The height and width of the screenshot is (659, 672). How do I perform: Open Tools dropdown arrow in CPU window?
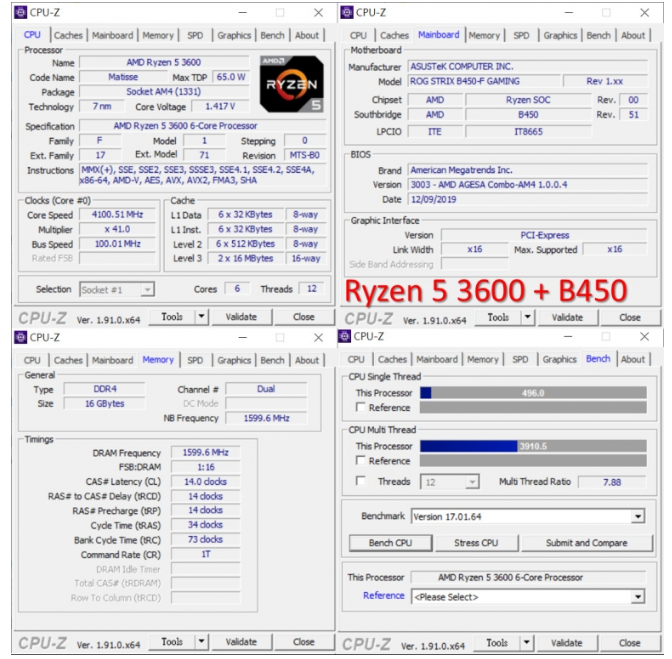[x=201, y=317]
